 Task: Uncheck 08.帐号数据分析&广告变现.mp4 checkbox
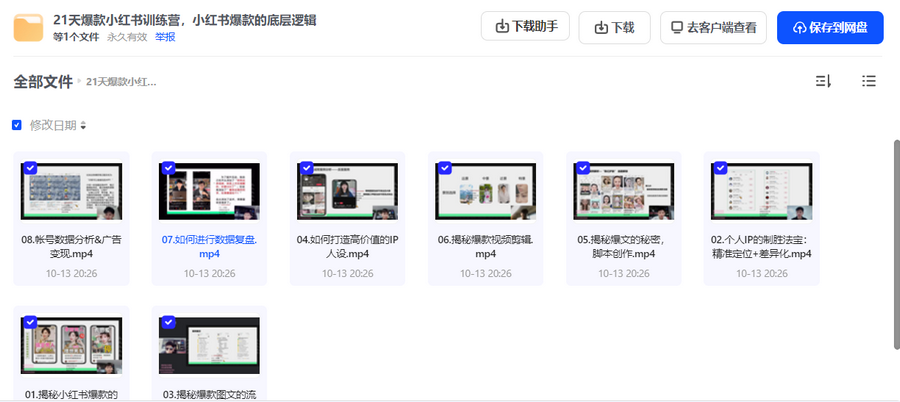pos(30,168)
